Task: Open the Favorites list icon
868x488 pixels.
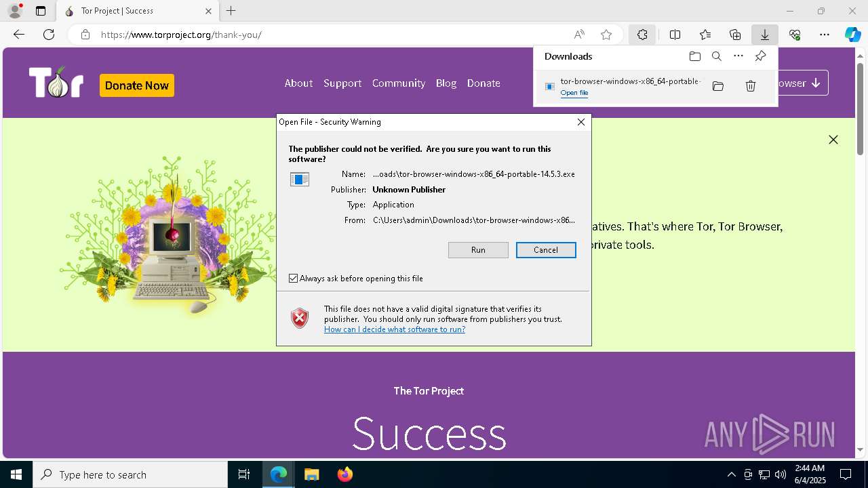Action: click(705, 35)
